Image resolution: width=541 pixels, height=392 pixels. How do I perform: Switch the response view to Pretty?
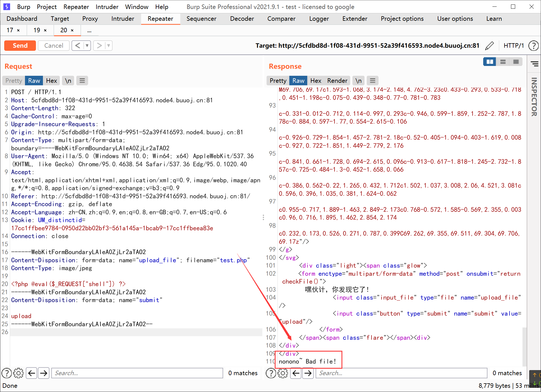pyautogui.click(x=278, y=81)
